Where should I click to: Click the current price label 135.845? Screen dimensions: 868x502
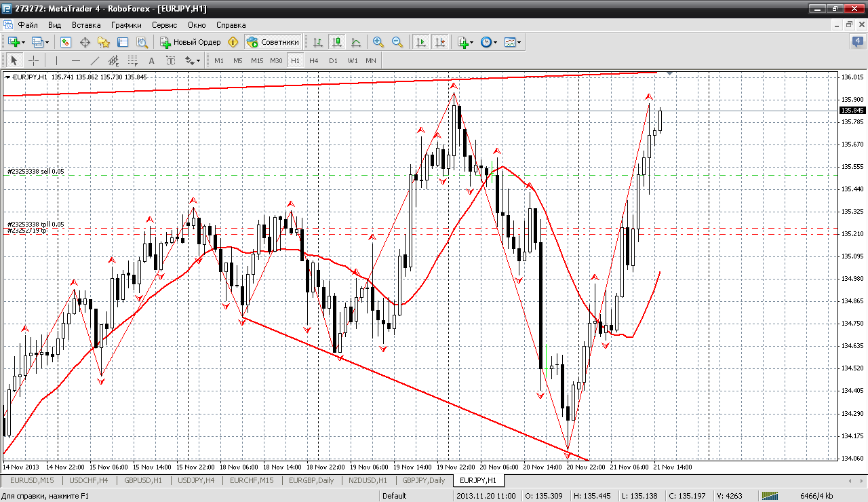point(852,110)
